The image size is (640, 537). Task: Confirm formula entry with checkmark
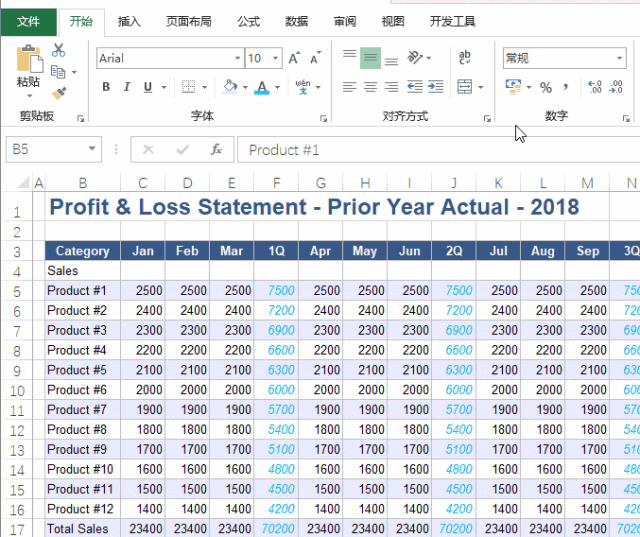pos(182,150)
